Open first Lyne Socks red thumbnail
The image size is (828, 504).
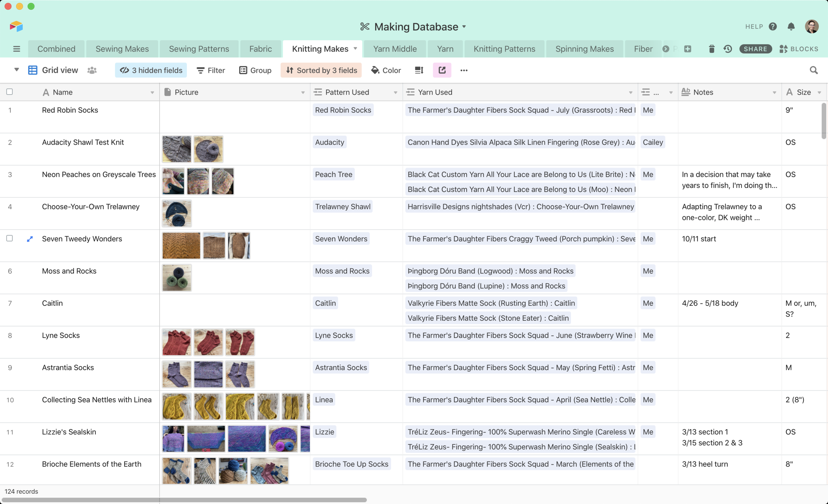[177, 342]
